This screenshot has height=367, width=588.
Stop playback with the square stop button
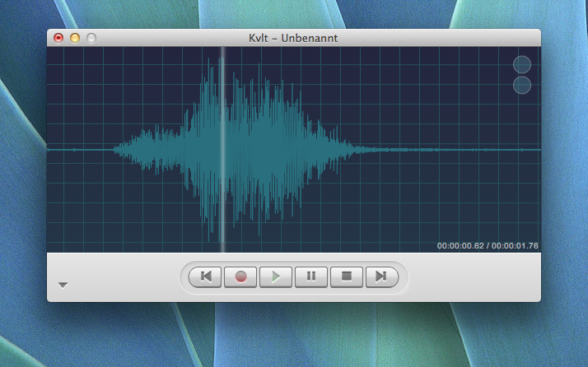(x=347, y=277)
